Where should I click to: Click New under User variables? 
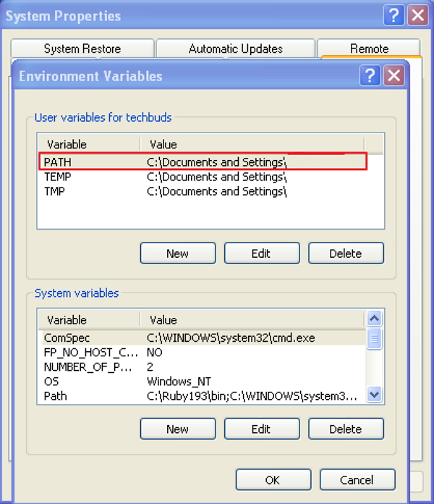[x=177, y=253]
